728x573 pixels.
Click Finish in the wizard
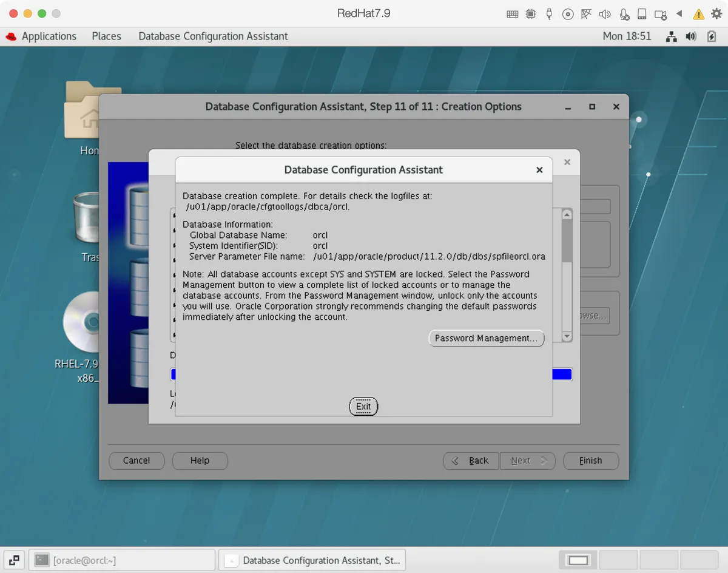[x=590, y=461]
